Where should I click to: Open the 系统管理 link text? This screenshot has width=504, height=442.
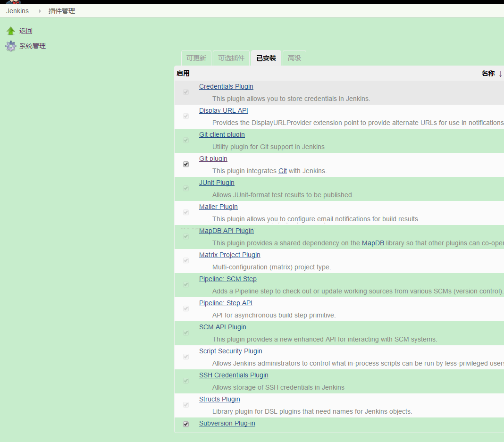33,46
